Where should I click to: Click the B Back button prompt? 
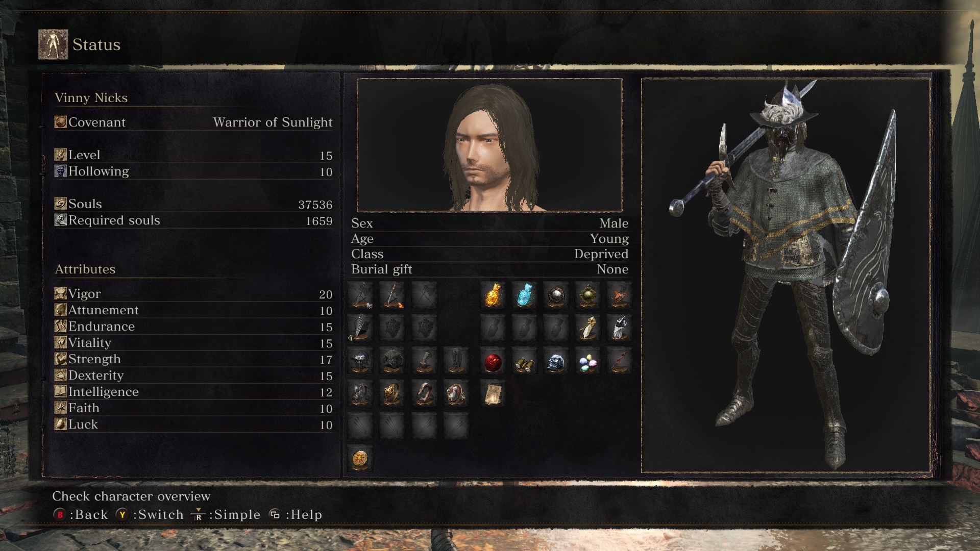click(x=81, y=514)
